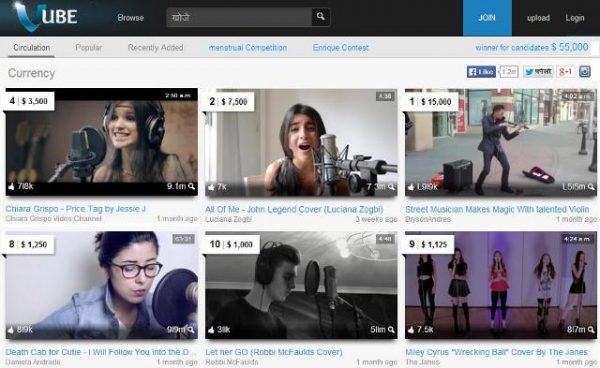Click the zoom icon on the Robbi McFaulds video

[391, 330]
